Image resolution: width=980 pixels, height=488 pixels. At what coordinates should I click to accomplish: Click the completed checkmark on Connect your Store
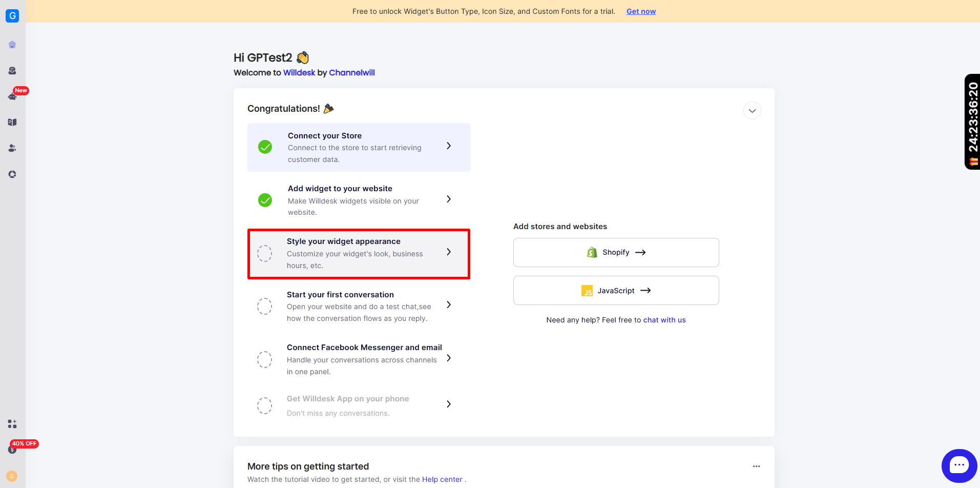point(265,147)
